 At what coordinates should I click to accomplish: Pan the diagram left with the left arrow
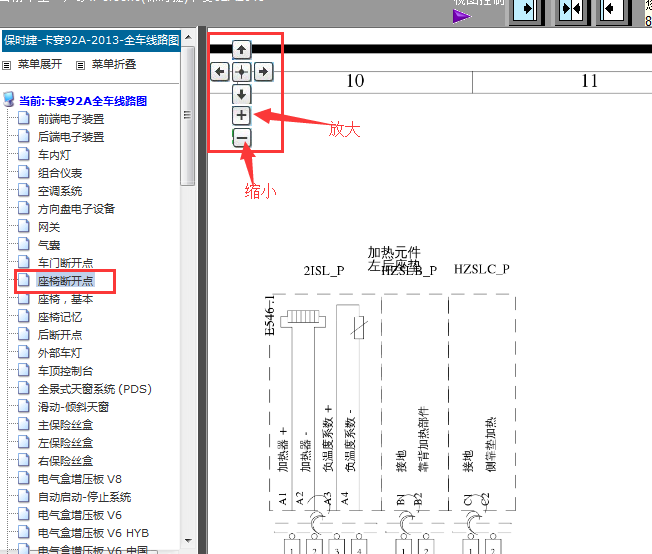tap(220, 72)
